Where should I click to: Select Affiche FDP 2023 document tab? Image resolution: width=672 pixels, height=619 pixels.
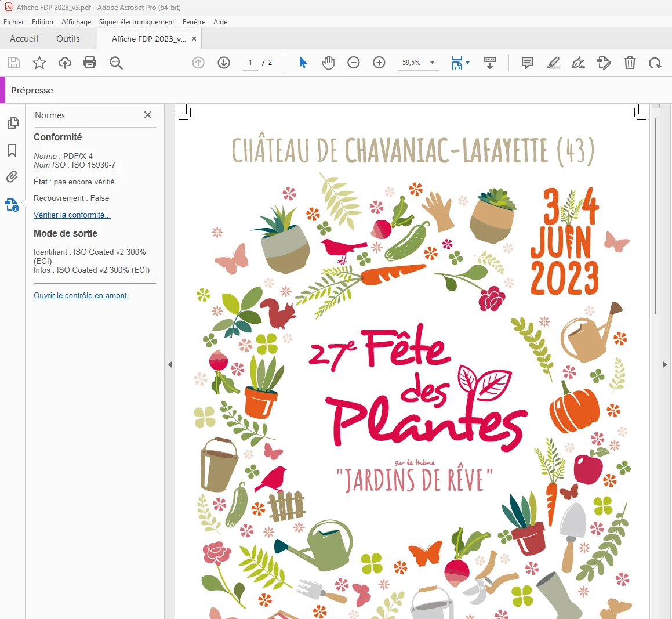[148, 39]
